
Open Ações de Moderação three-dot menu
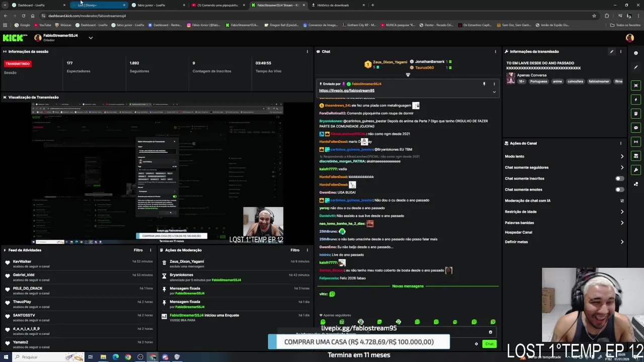[307, 250]
